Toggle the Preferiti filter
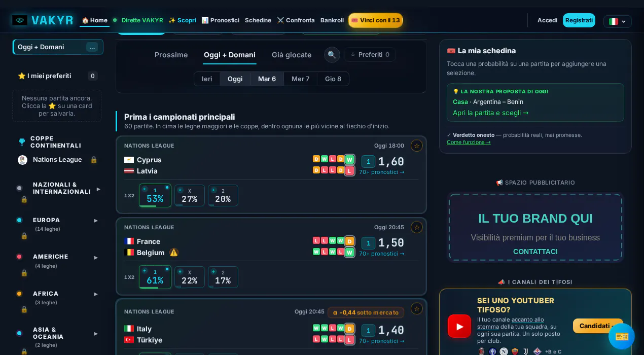 [x=370, y=55]
